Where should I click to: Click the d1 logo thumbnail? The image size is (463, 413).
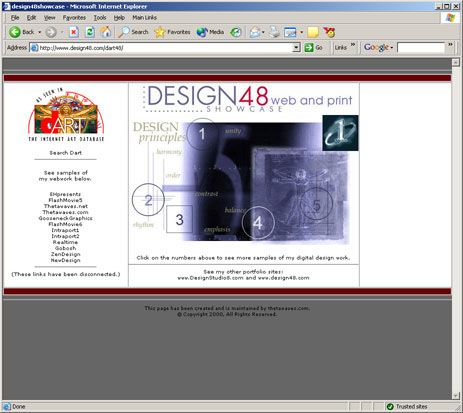(x=340, y=133)
